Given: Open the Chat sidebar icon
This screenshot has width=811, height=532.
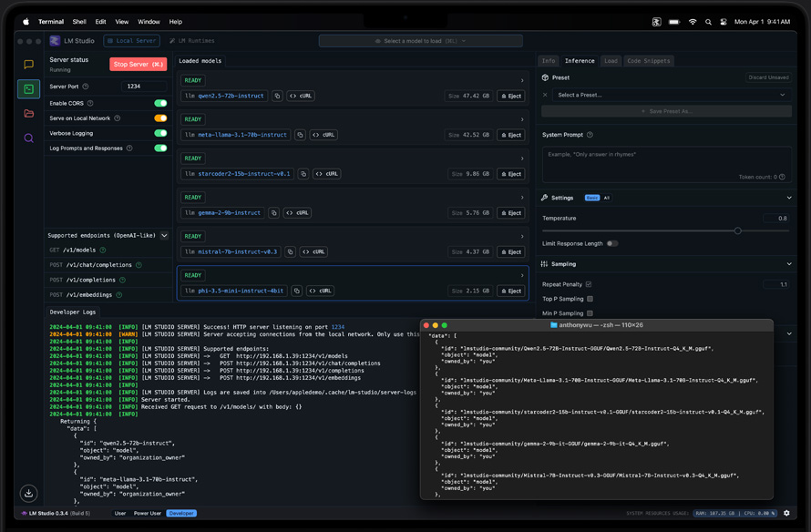Looking at the screenshot, I should pos(28,64).
